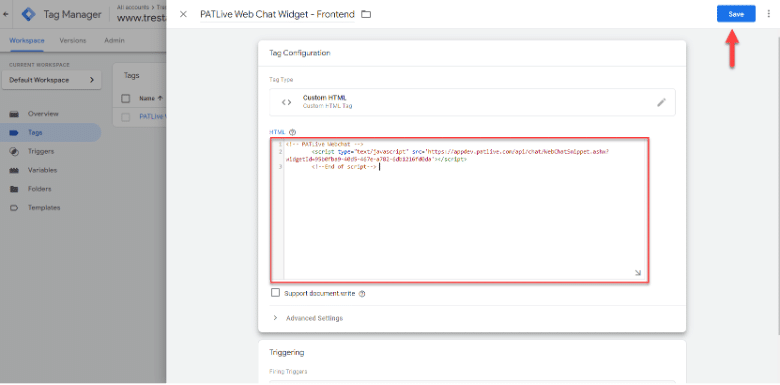The width and height of the screenshot is (780, 385).
Task: Switch to the Admin tab
Action: tap(114, 40)
